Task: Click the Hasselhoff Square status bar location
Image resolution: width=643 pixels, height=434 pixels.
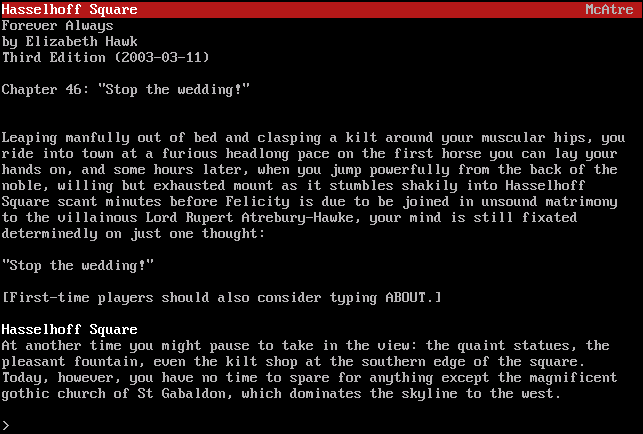Action: [x=70, y=9]
